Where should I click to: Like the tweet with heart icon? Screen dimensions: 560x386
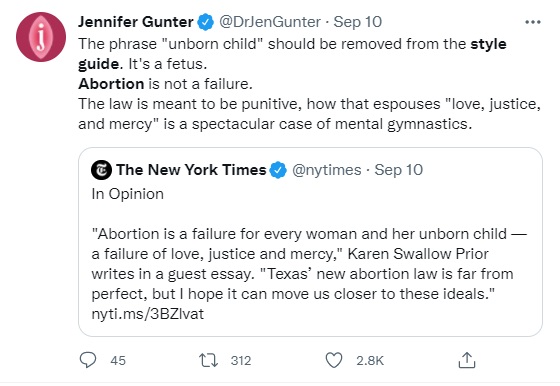[334, 360]
